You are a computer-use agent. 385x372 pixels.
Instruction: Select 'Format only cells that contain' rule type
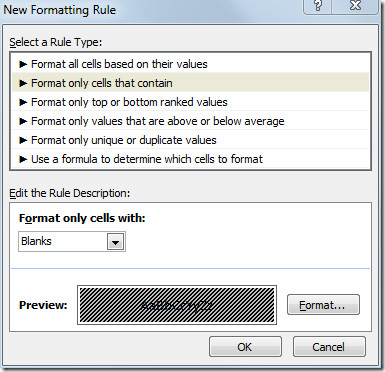coord(191,83)
